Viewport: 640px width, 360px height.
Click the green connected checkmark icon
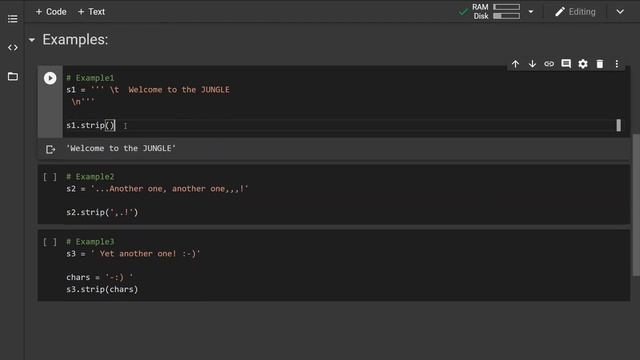point(463,12)
